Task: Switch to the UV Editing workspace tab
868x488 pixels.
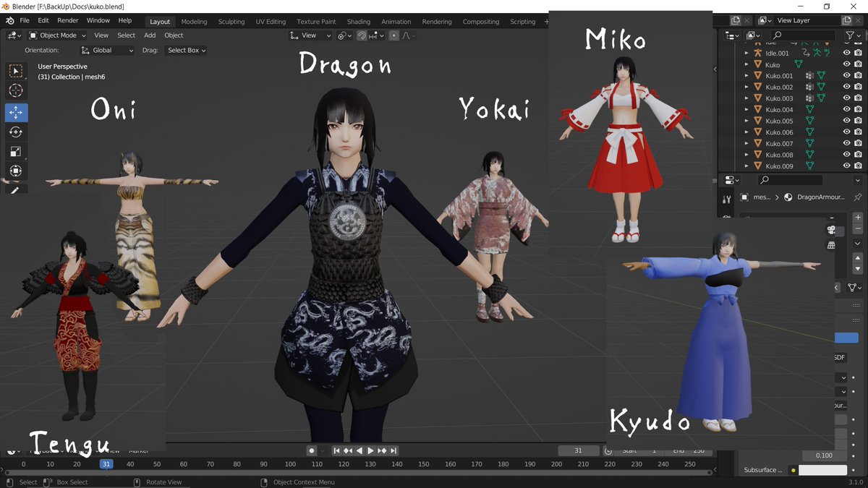Action: tap(271, 22)
